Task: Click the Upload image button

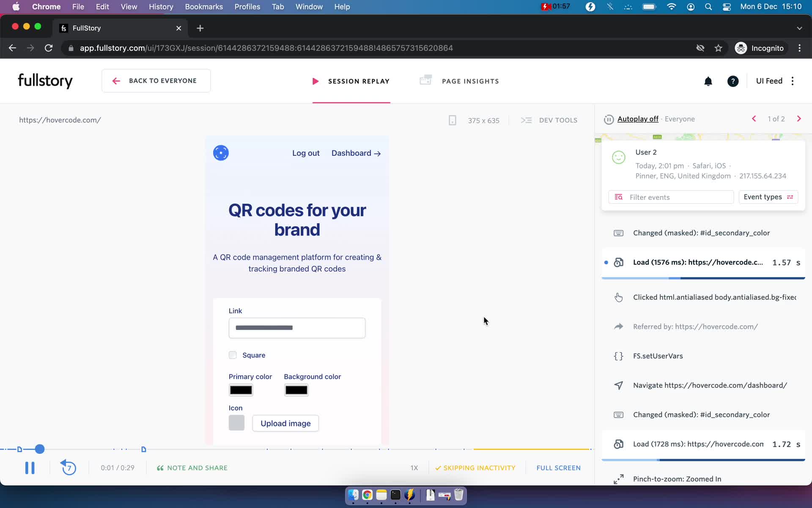Action: point(285,423)
